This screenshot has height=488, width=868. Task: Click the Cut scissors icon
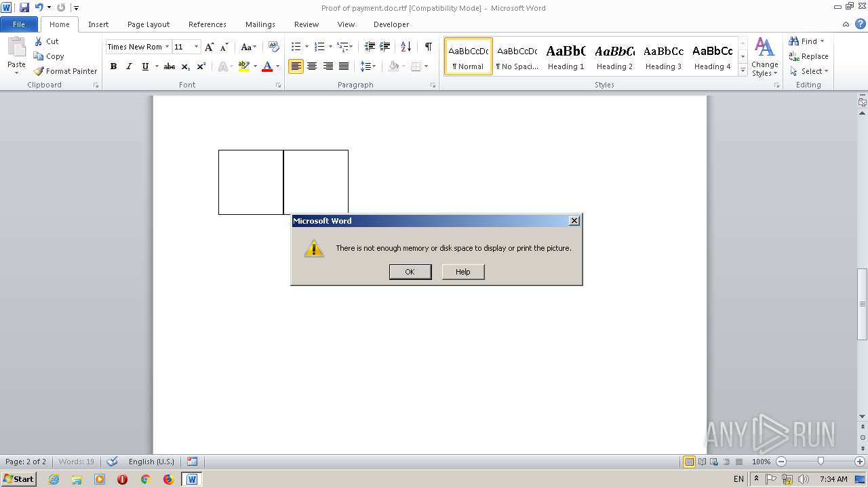tap(39, 41)
